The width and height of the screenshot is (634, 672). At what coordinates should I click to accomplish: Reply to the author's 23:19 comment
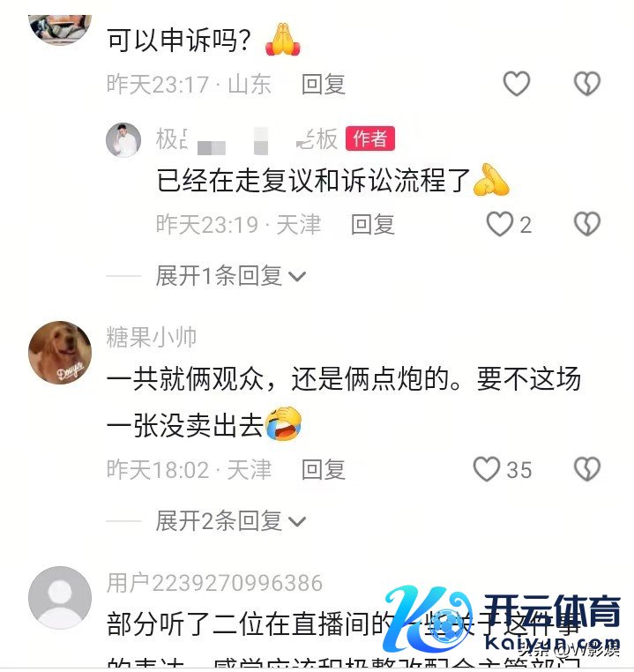coord(372,224)
